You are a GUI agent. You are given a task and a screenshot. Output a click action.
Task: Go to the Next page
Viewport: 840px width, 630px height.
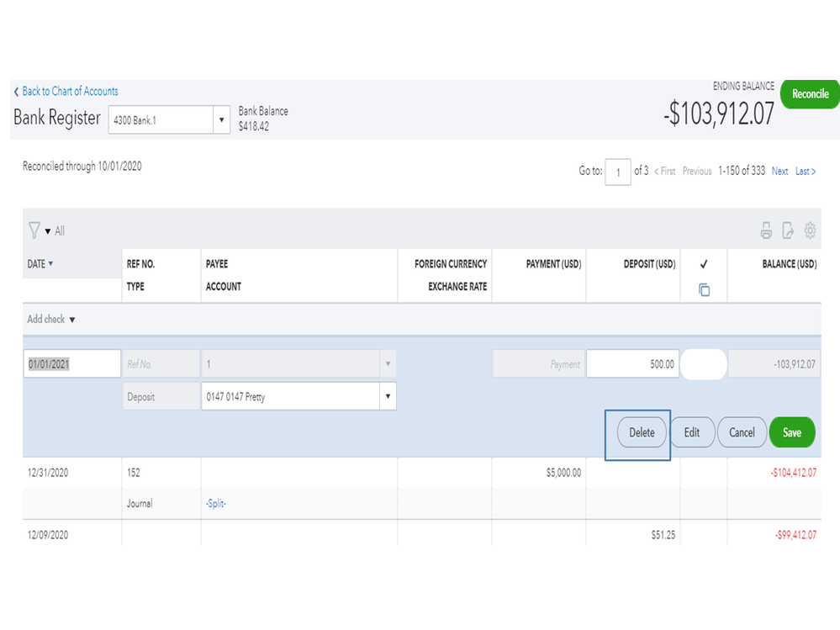[780, 171]
